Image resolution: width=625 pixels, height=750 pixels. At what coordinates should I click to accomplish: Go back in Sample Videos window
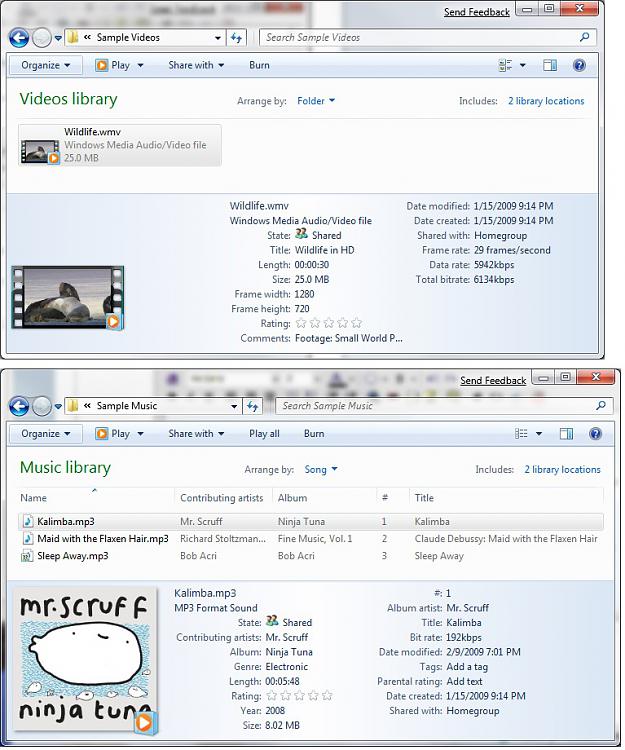(x=19, y=38)
